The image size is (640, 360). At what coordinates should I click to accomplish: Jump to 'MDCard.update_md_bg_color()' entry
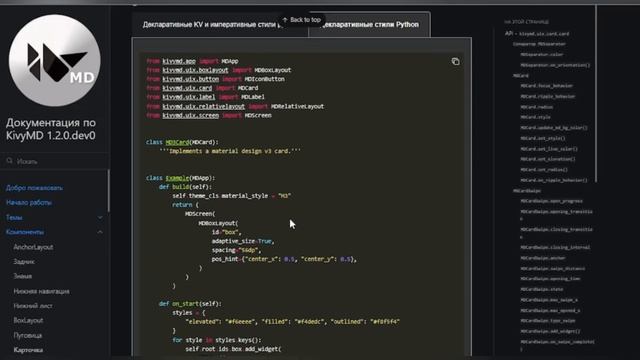pos(554,128)
